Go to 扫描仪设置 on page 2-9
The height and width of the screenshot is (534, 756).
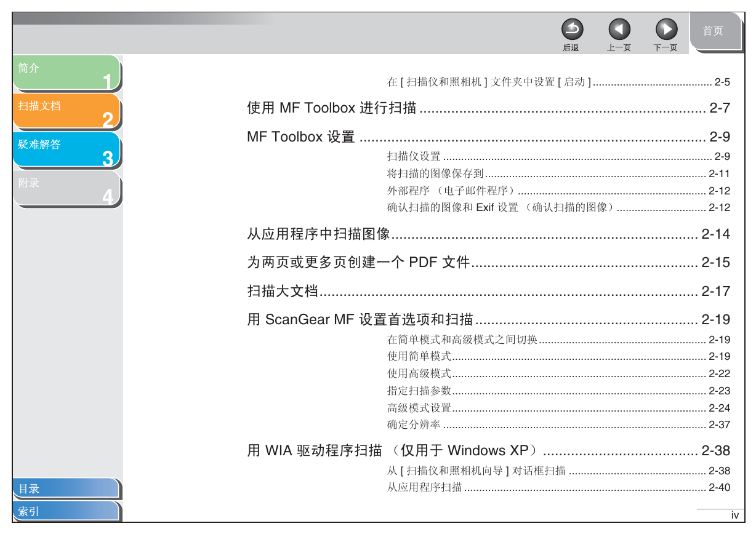558,156
